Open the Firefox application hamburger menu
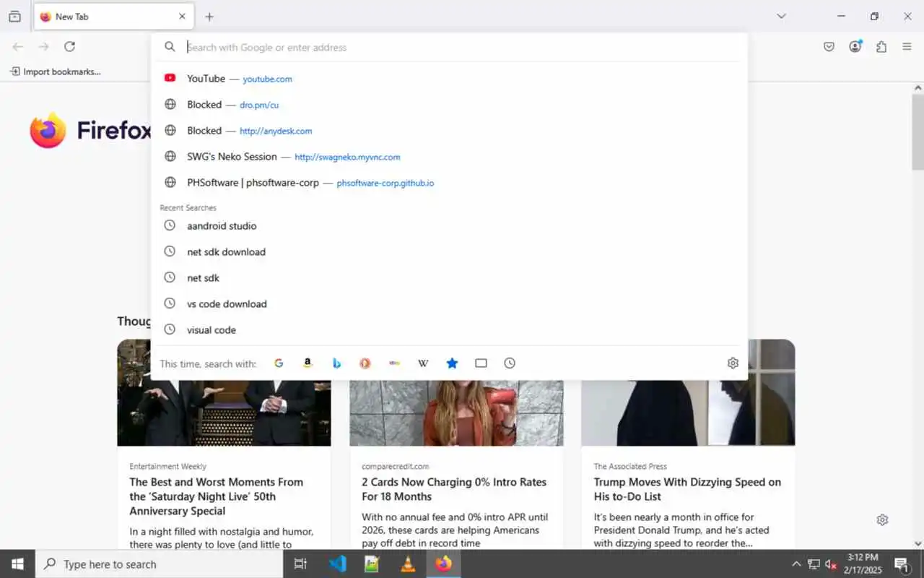This screenshot has width=924, height=578. pyautogui.click(x=907, y=47)
